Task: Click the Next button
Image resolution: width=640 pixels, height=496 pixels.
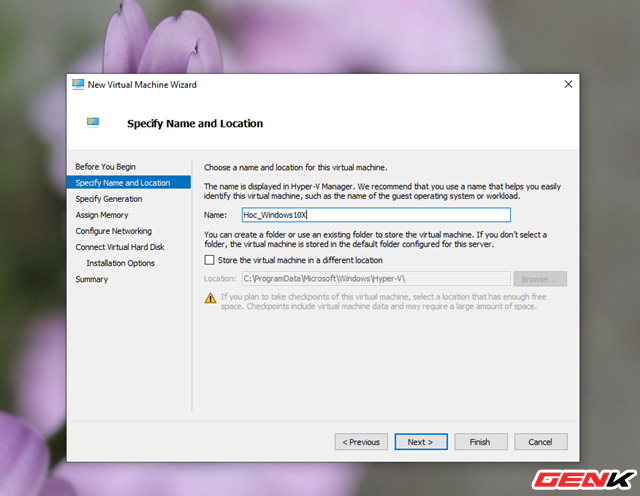Action: click(421, 442)
